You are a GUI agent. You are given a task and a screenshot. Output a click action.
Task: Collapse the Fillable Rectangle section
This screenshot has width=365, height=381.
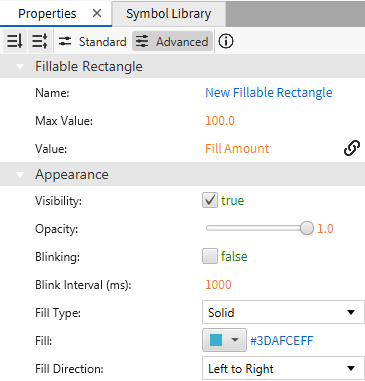pos(20,67)
